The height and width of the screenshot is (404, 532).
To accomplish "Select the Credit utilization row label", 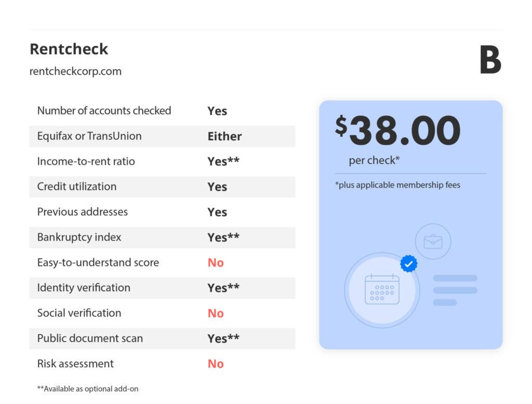I will tap(77, 186).
